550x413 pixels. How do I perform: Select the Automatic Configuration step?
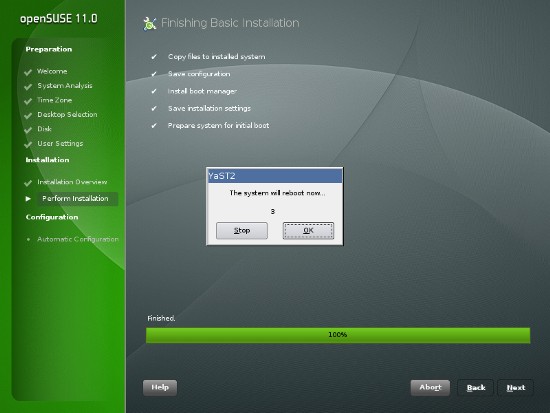coord(78,239)
